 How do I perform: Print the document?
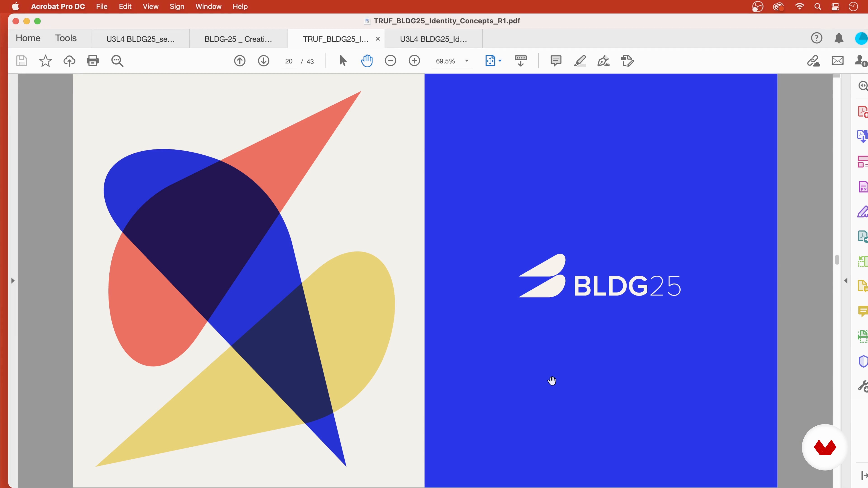(x=93, y=61)
